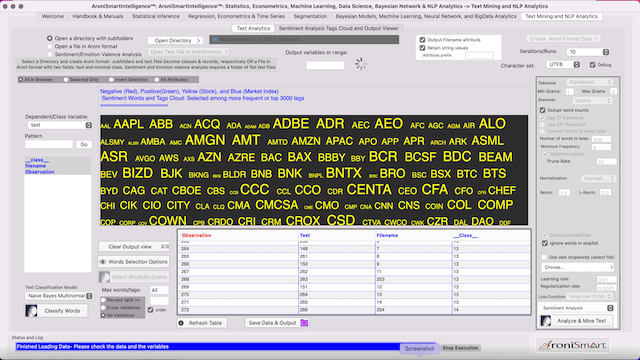640x360 pixels.
Task: Click the Open Directory button
Action: point(176,40)
